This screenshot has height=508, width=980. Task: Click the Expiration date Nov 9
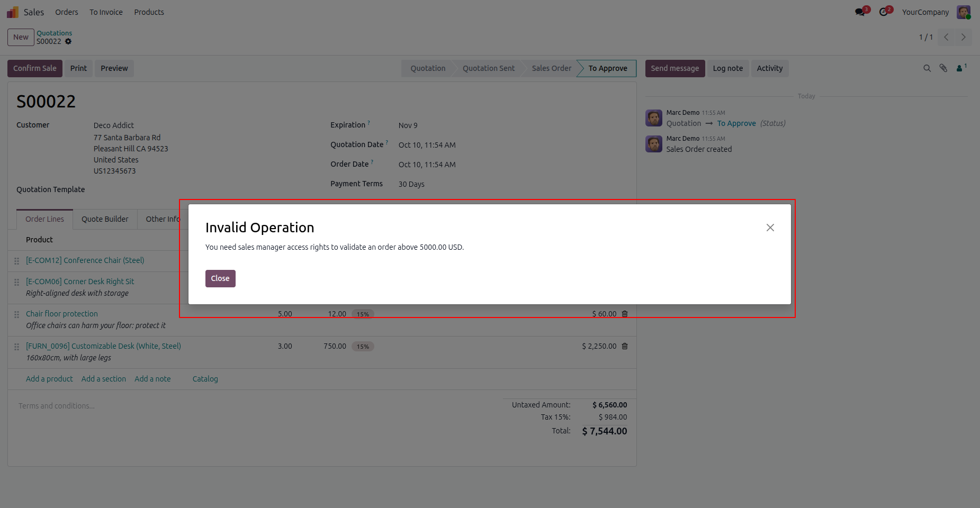408,125
